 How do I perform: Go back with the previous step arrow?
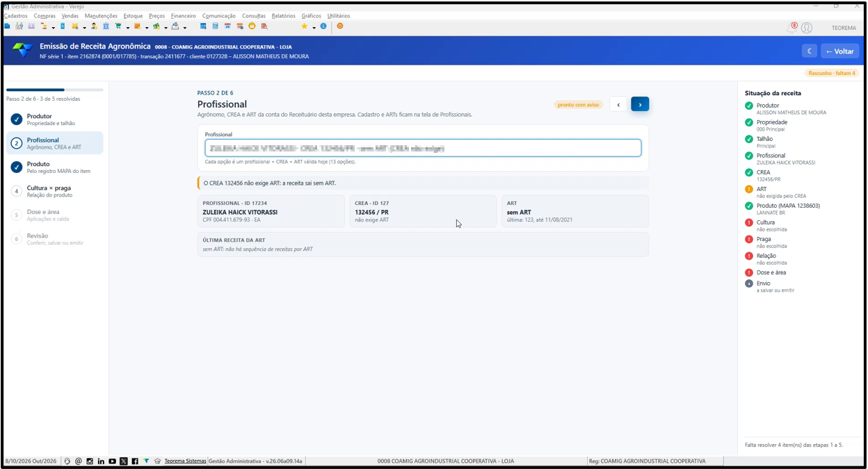tap(618, 104)
